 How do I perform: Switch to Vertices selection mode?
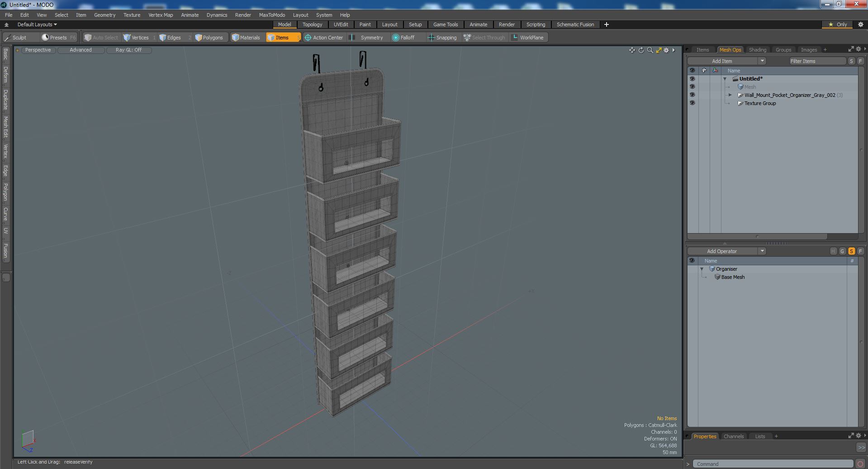136,38
